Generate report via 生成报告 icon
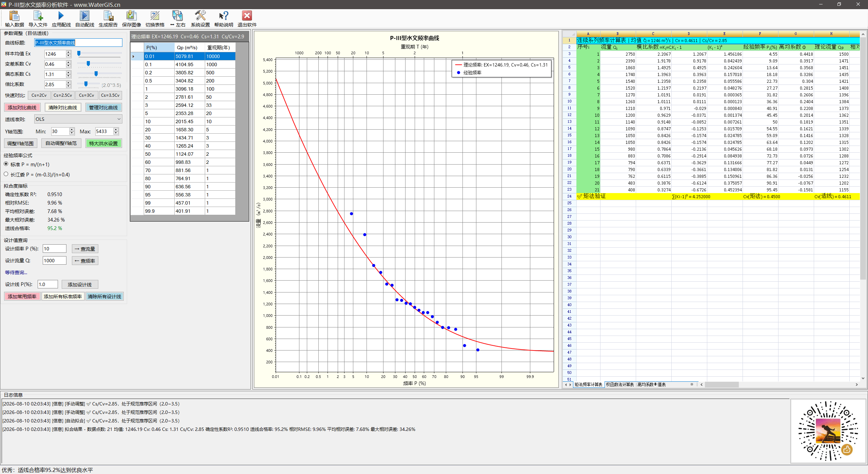Image resolution: width=868 pixels, height=474 pixels. coord(108,19)
